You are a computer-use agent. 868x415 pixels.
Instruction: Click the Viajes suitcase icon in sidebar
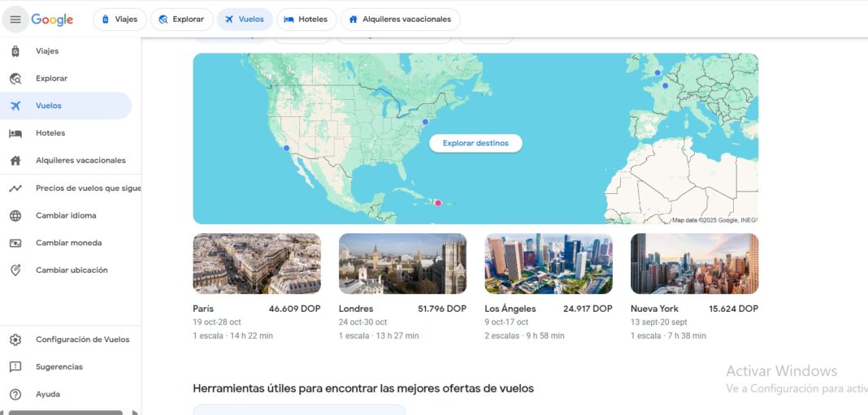[x=15, y=51]
